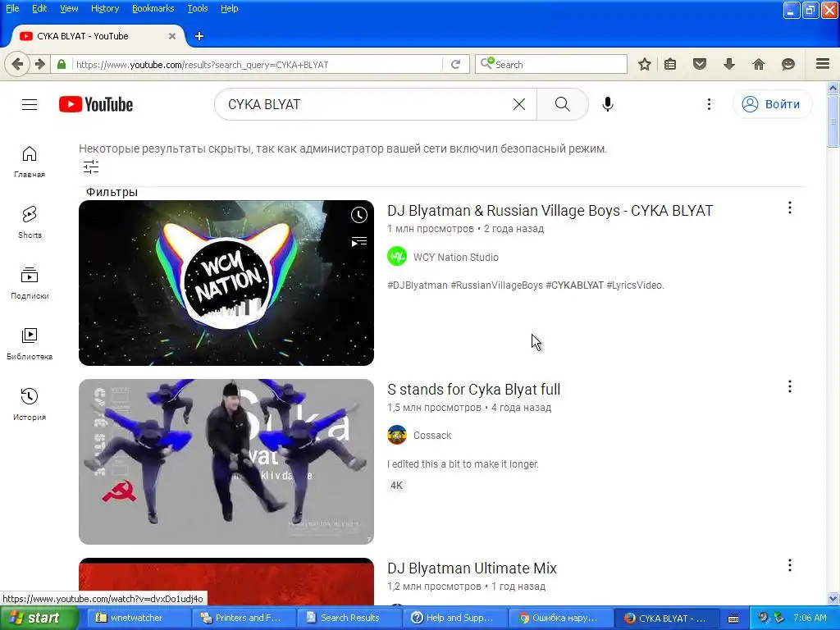This screenshot has width=840, height=630.
Task: Sign in with the Войти button
Action: pos(772,104)
